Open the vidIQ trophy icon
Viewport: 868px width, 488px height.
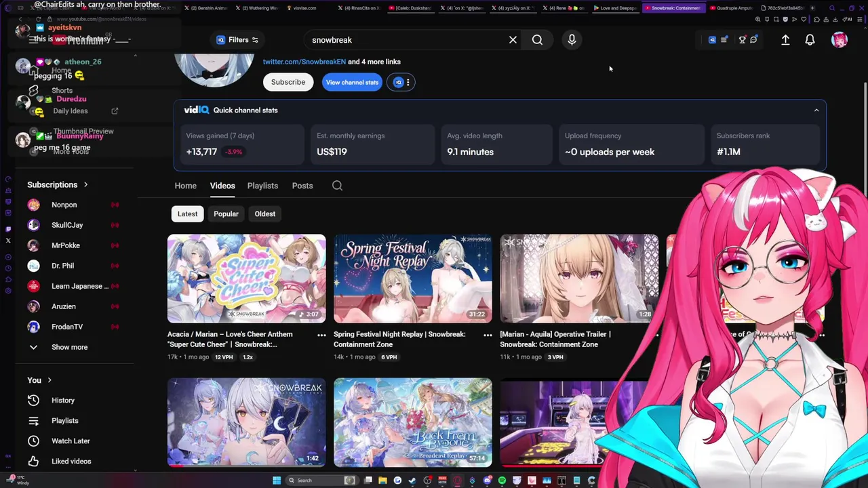tap(743, 40)
